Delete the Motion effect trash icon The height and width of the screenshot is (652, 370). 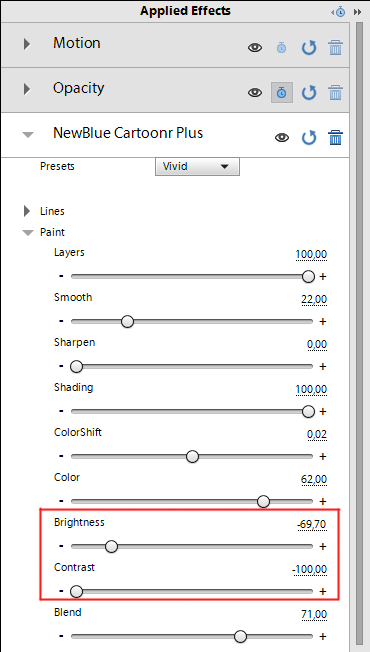335,48
